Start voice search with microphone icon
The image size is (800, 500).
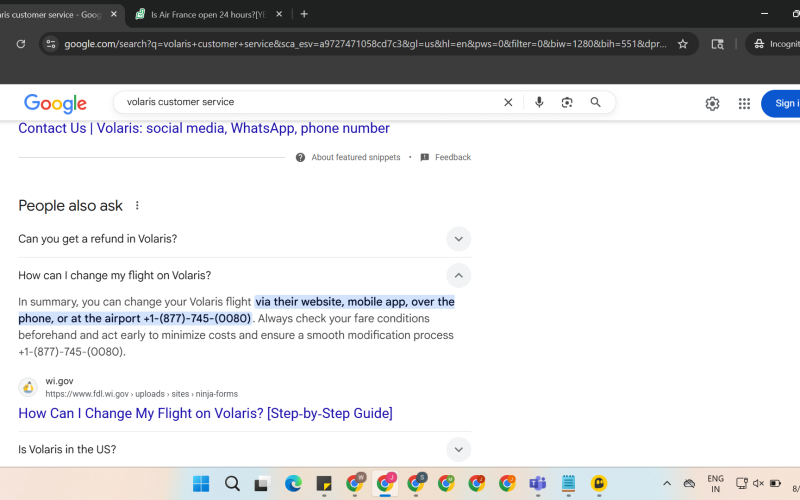pyautogui.click(x=539, y=103)
